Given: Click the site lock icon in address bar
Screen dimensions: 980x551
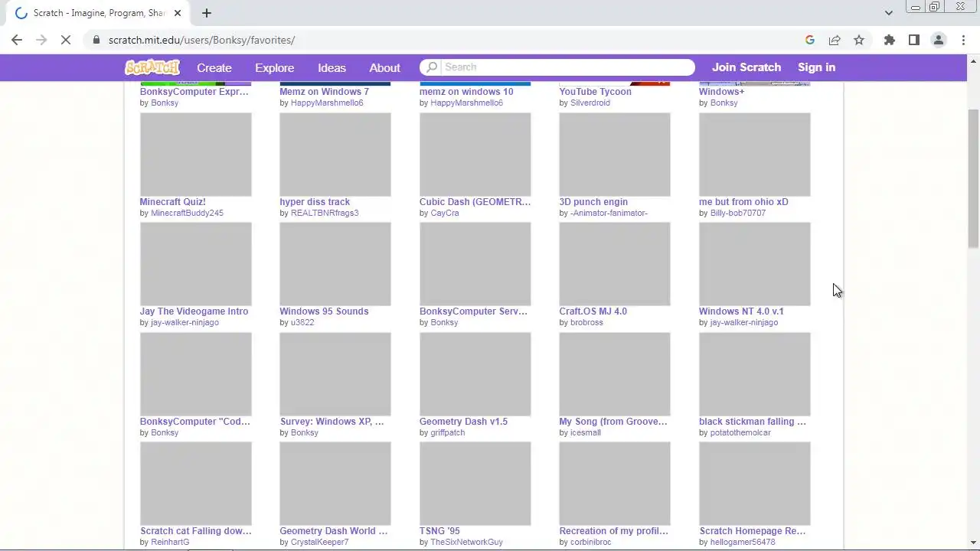Looking at the screenshot, I should (x=96, y=40).
